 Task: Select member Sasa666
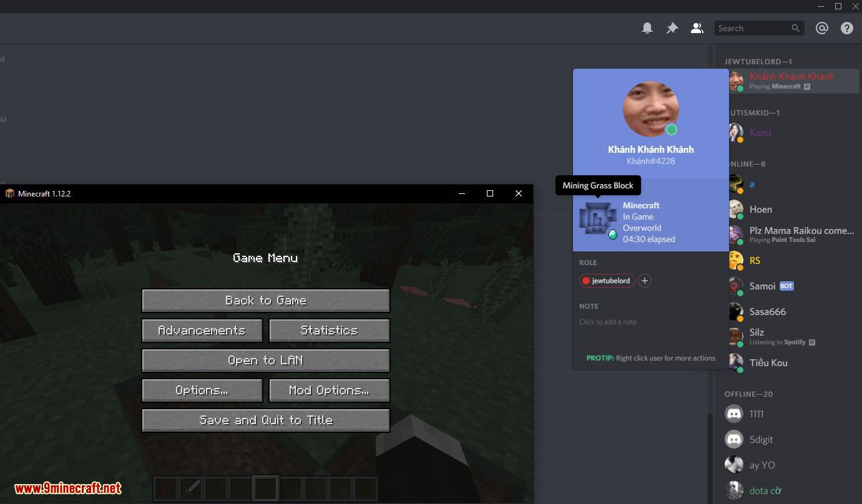point(790,312)
